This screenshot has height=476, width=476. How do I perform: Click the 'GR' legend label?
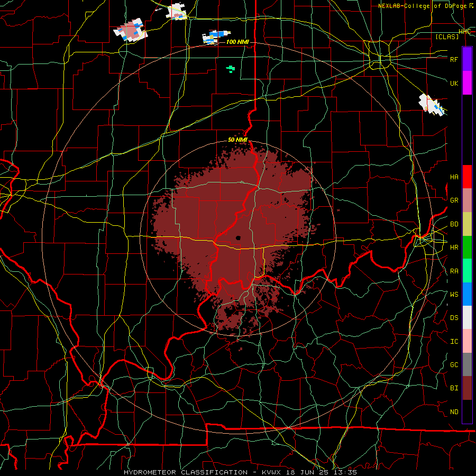(454, 200)
